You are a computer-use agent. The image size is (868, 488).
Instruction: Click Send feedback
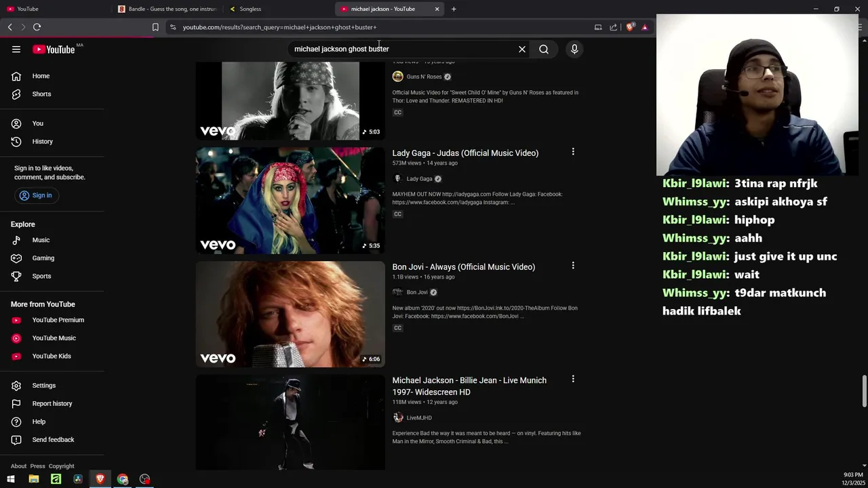(x=52, y=440)
